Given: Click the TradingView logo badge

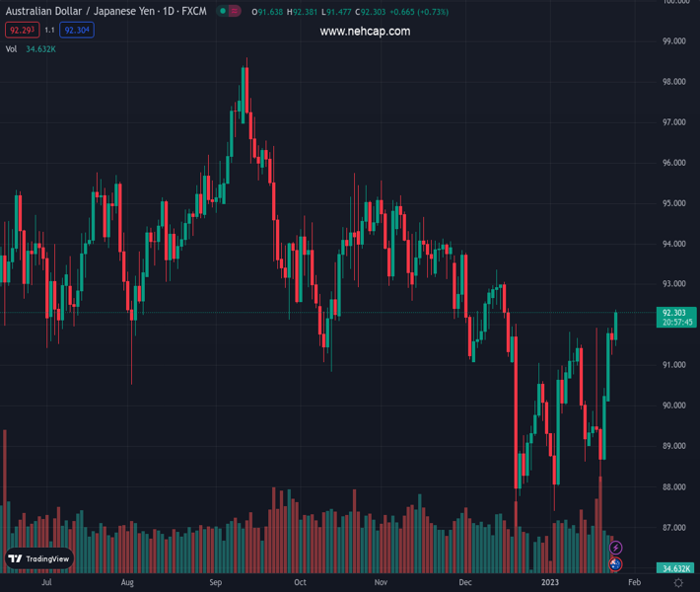Looking at the screenshot, I should click(39, 558).
